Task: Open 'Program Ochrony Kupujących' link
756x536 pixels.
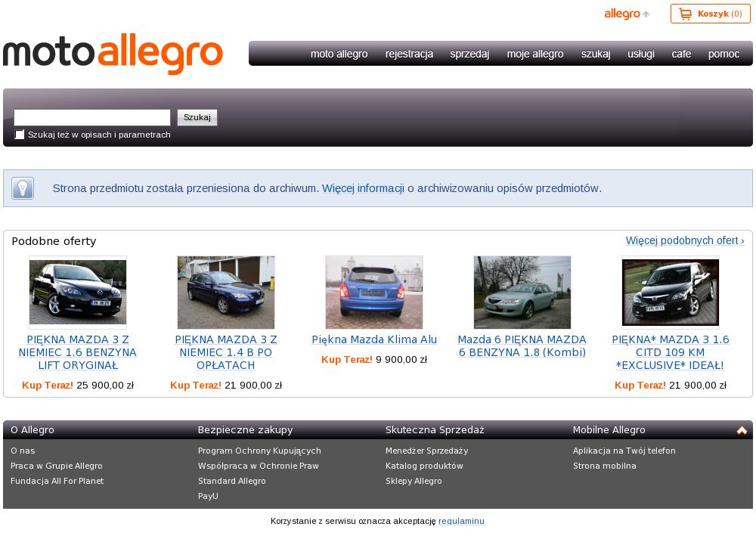Action: [x=259, y=451]
